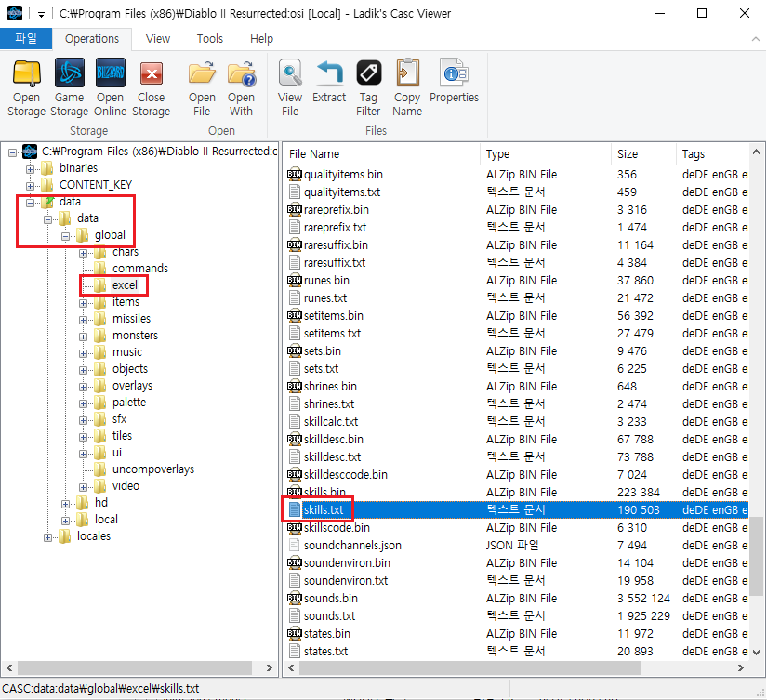This screenshot has width=767, height=700.
Task: Click the text file icon of rareprefix.txt
Action: [295, 228]
